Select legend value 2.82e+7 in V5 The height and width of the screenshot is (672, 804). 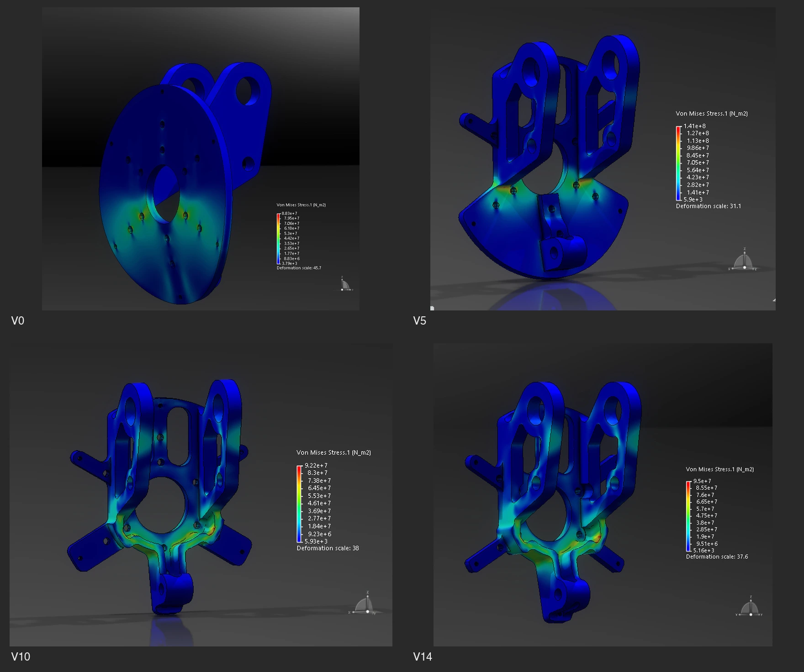(698, 185)
